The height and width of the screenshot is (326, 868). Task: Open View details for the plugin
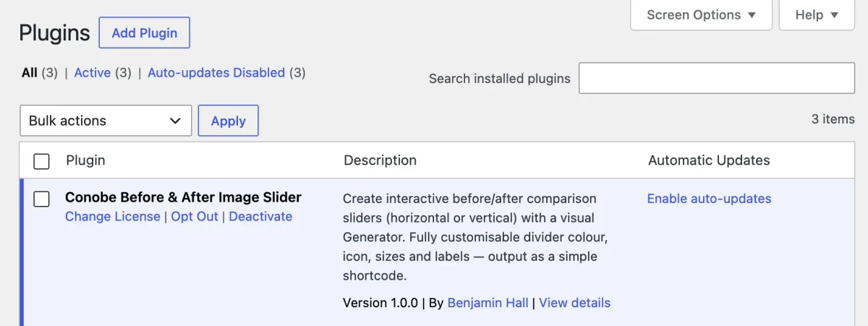575,303
